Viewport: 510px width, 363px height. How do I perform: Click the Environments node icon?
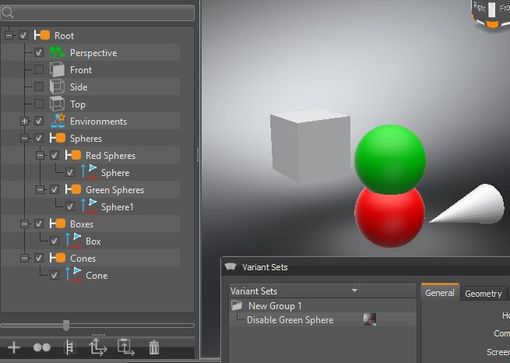click(58, 121)
